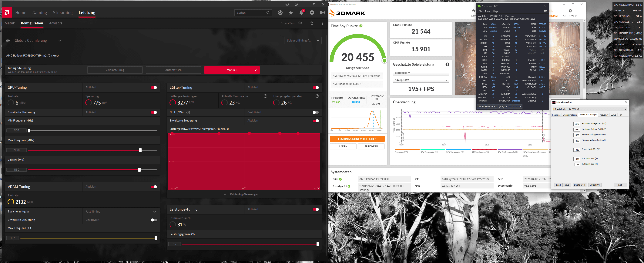
Task: Click info icon under Bestmarke
Action: pos(377,99)
